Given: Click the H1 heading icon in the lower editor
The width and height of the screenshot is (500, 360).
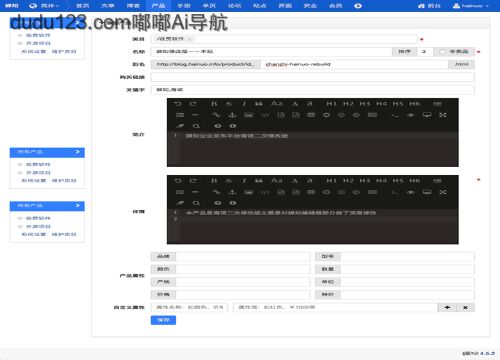Looking at the screenshot, I should [331, 181].
